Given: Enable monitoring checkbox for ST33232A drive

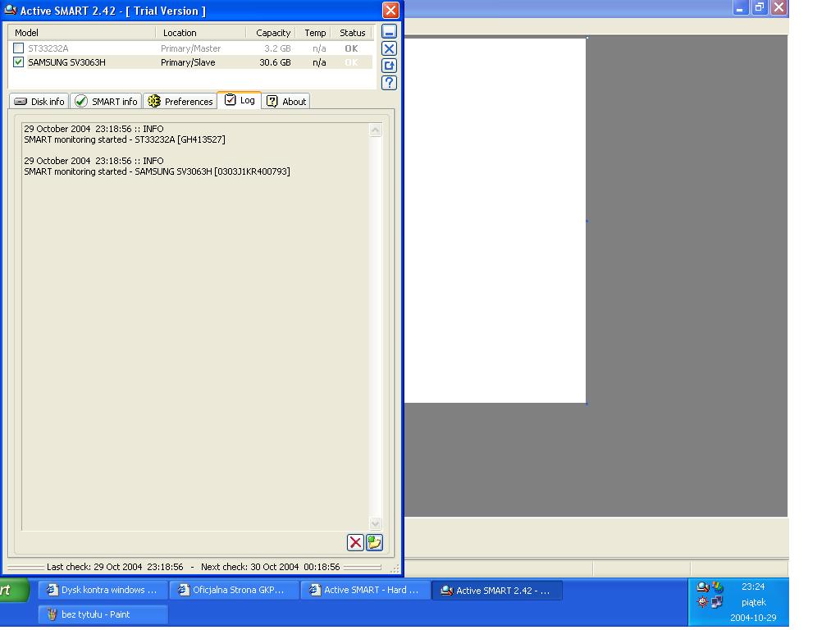Looking at the screenshot, I should (x=18, y=48).
